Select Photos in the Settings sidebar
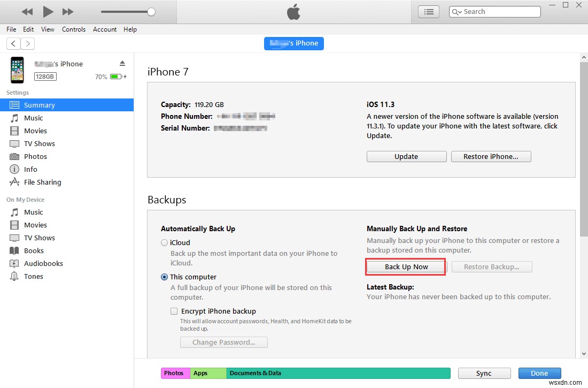 point(35,156)
